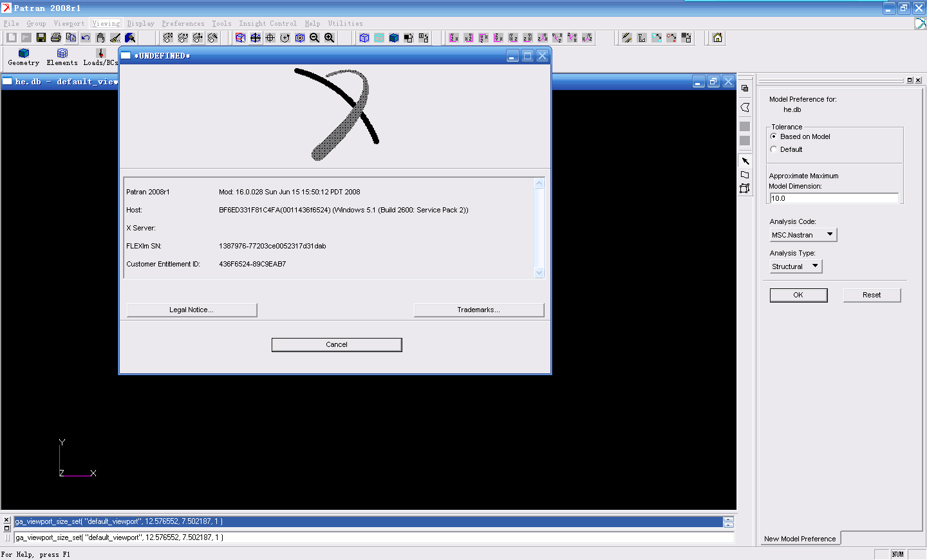Click the smooth shaded cube icon

click(394, 38)
